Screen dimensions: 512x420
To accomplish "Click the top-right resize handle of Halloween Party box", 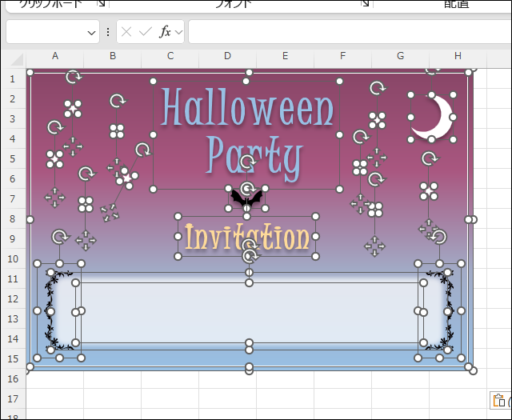I will [339, 81].
